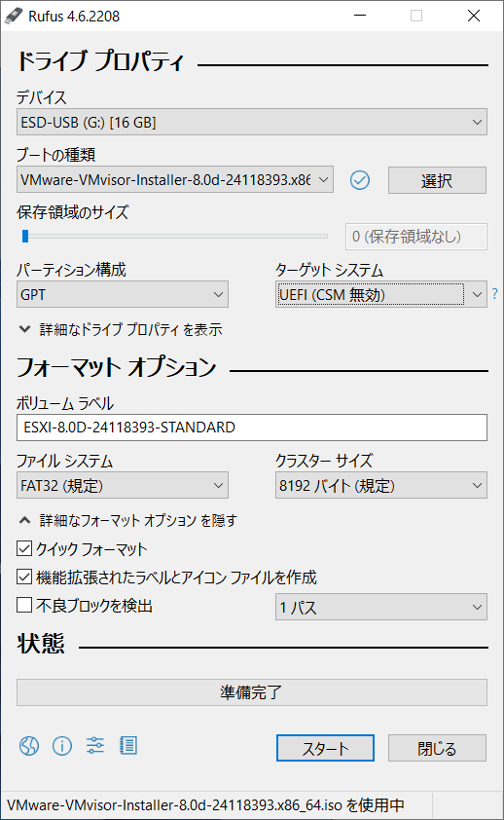Image resolution: width=504 pixels, height=820 pixels.
Task: Open the デバイス ESD-USB dropdown
Action: click(252, 122)
